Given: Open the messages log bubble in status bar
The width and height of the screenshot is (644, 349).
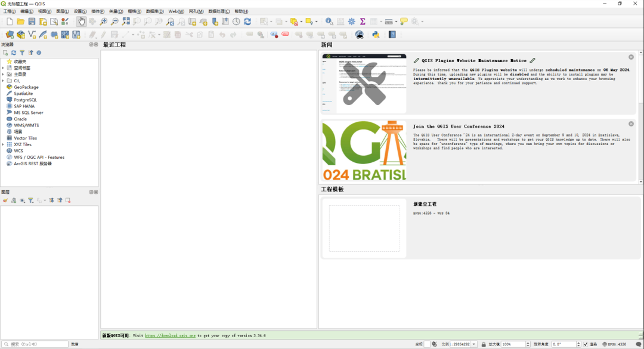Looking at the screenshot, I should click(638, 344).
